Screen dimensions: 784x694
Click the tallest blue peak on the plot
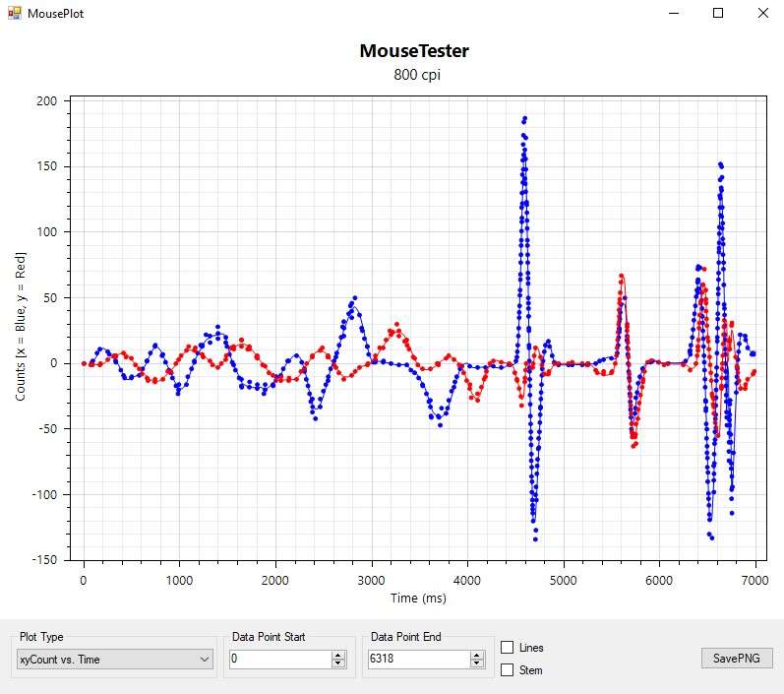[524, 118]
